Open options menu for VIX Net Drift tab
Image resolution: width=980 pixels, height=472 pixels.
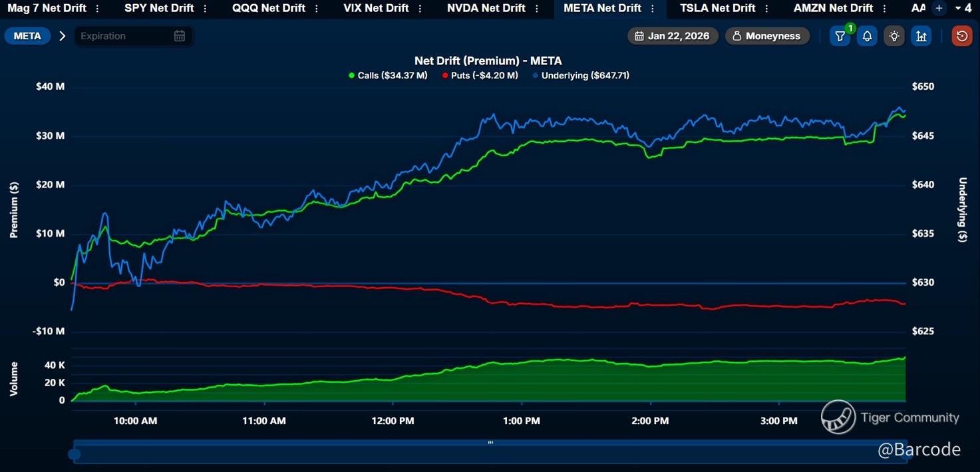(420, 9)
